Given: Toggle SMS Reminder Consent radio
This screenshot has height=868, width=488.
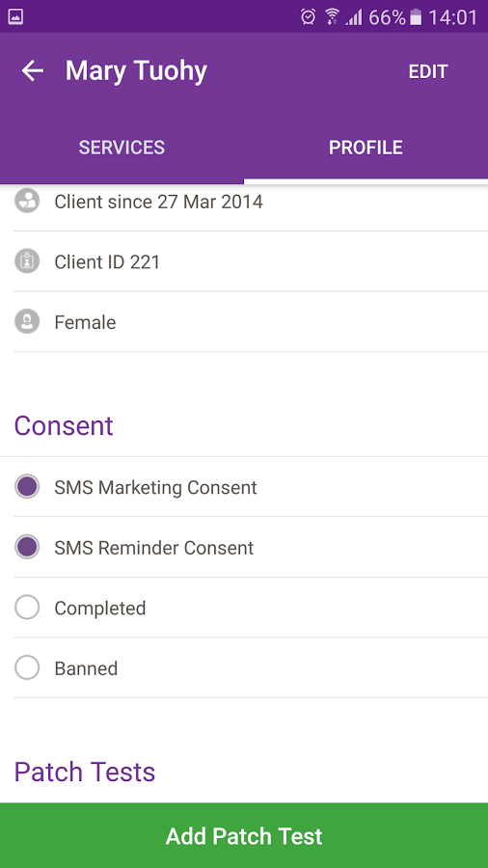Looking at the screenshot, I should coord(27,548).
